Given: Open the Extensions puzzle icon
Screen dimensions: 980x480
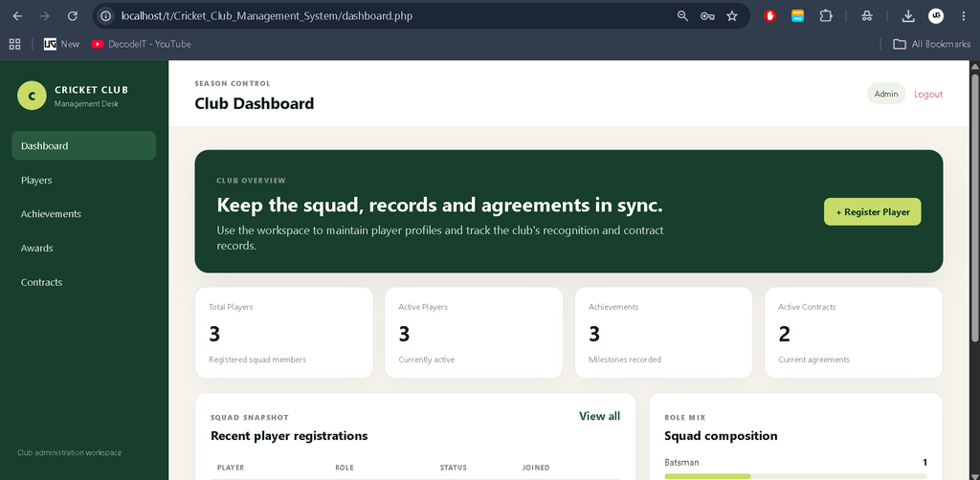Looking at the screenshot, I should point(826,16).
